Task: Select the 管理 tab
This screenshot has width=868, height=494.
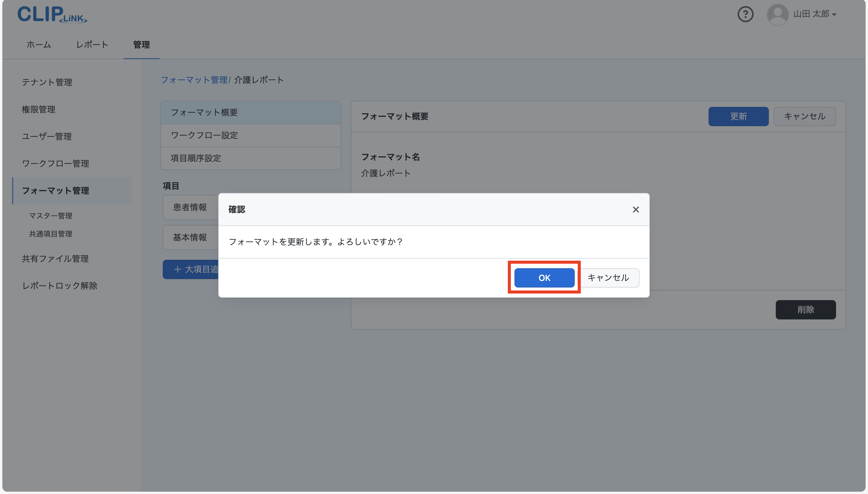Action: [x=141, y=45]
